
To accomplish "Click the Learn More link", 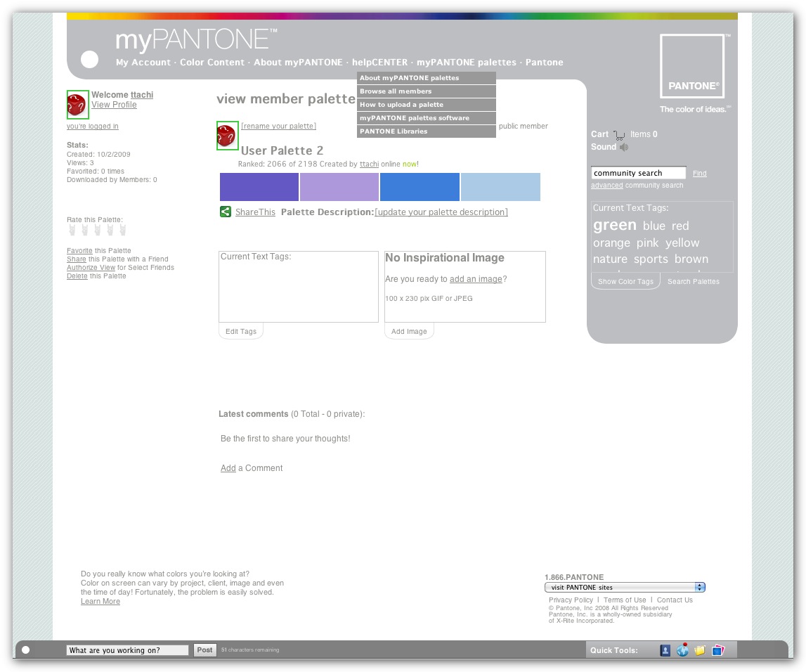I will coord(100,602).
